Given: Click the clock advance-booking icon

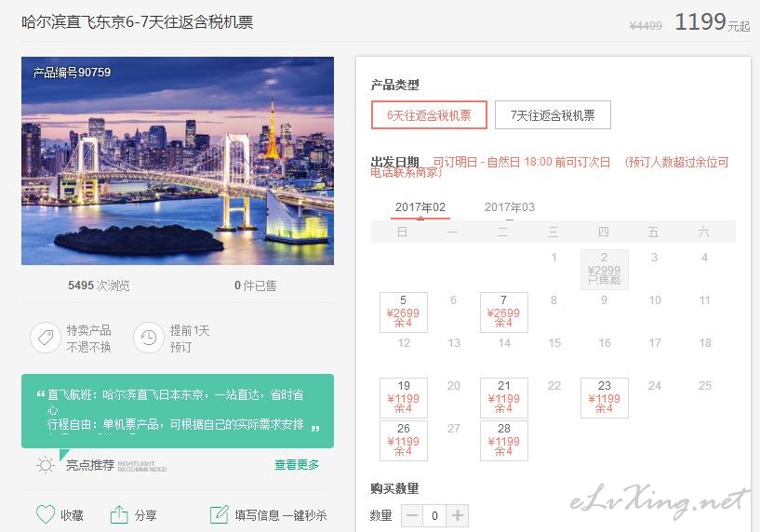Looking at the screenshot, I should point(148,338).
